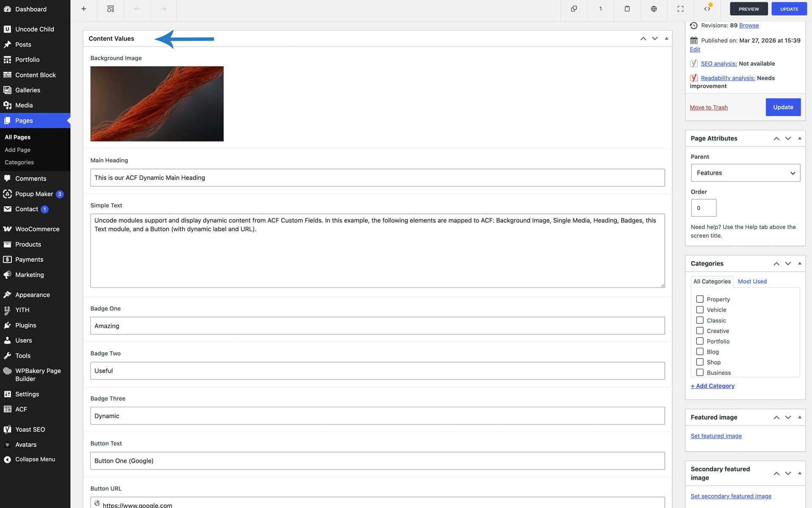
Task: Switch to the Most Used categories tab
Action: point(752,282)
